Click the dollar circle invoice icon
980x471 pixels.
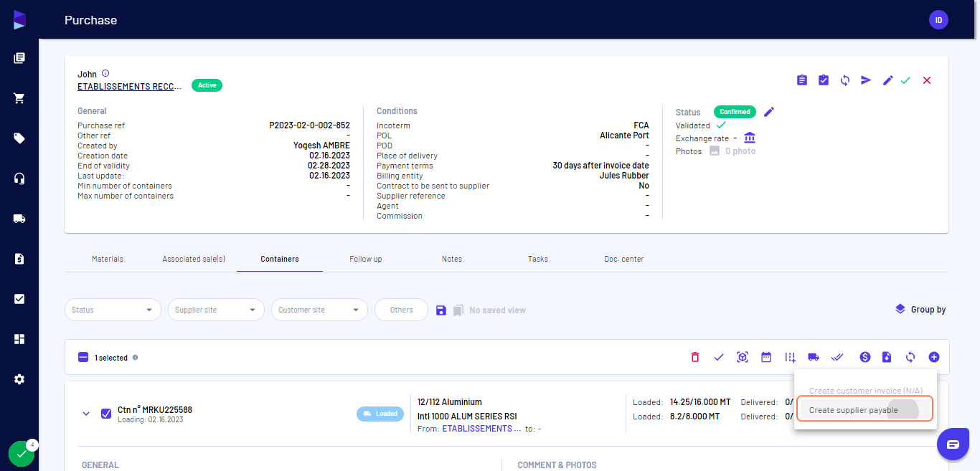pos(865,357)
